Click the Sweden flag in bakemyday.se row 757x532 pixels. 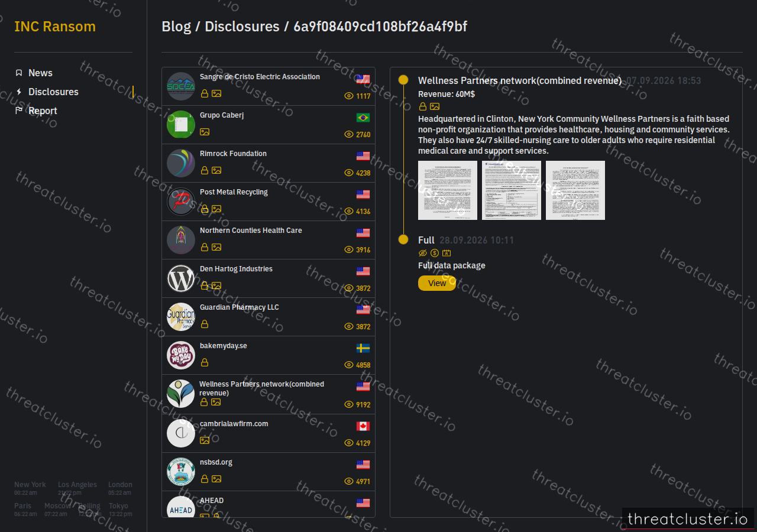[x=363, y=348]
